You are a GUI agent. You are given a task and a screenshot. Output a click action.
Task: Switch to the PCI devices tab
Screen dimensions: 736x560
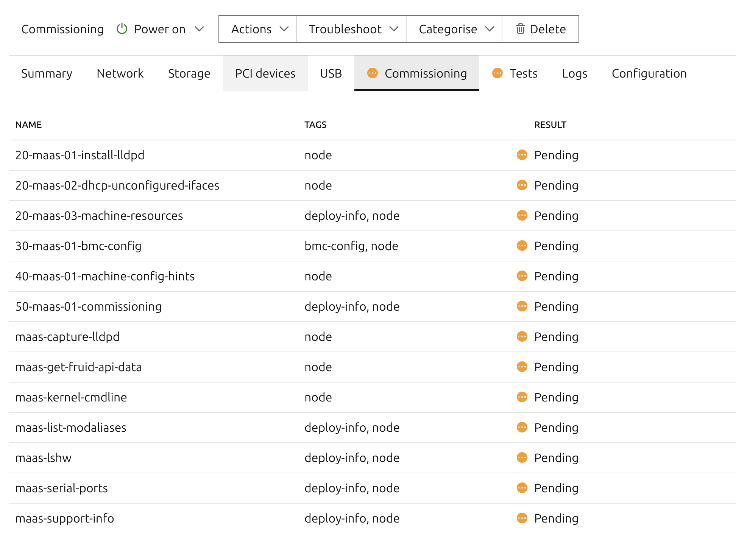[x=265, y=73]
